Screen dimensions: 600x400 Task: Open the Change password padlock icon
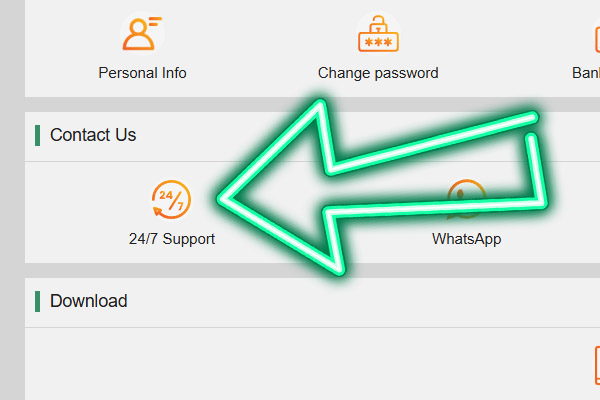[378, 34]
